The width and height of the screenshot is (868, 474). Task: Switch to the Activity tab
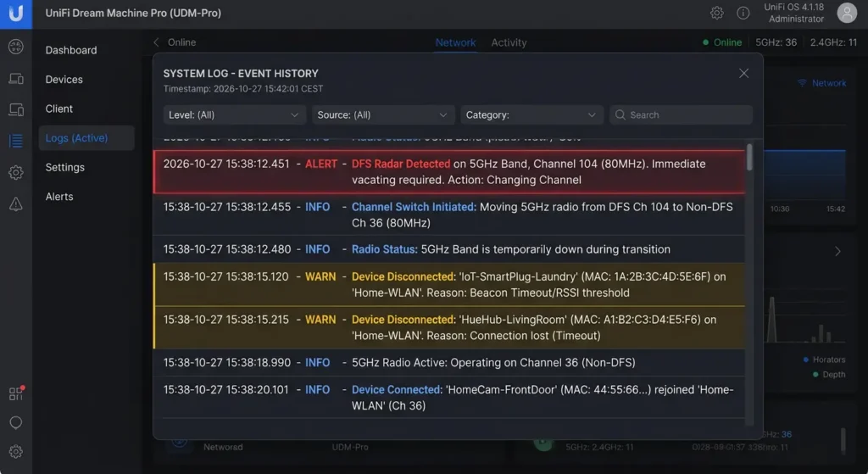pos(509,42)
